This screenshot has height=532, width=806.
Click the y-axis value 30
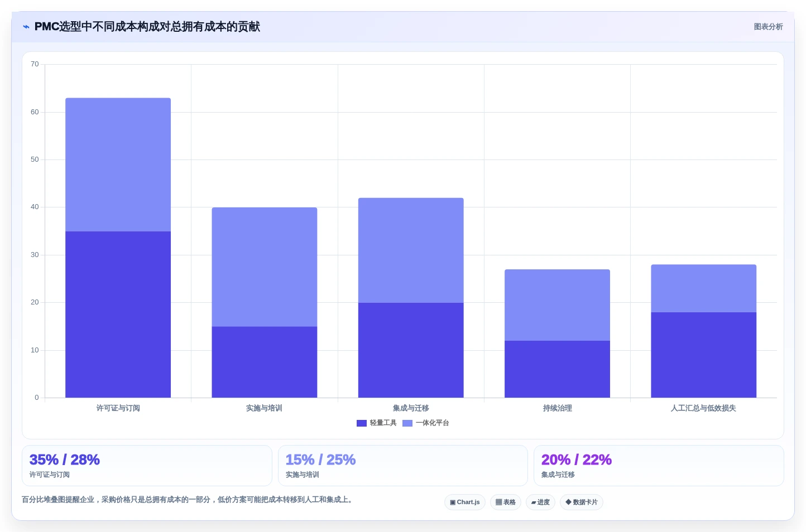point(35,255)
